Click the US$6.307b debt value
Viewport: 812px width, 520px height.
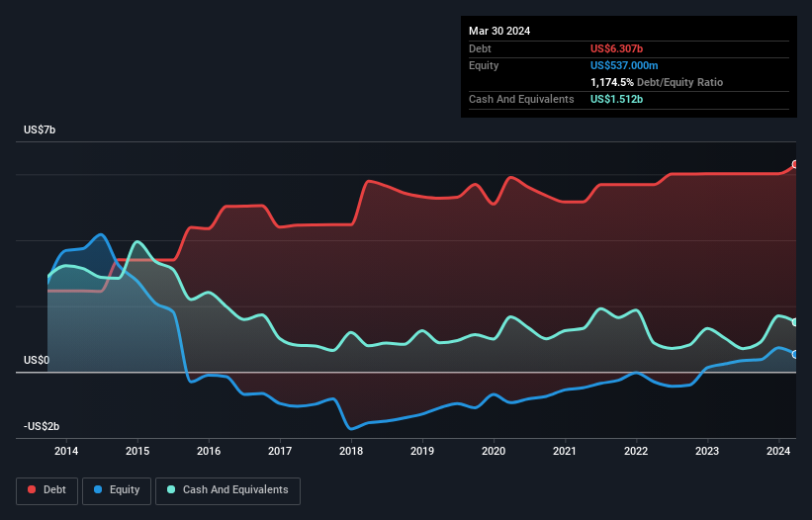click(x=616, y=48)
